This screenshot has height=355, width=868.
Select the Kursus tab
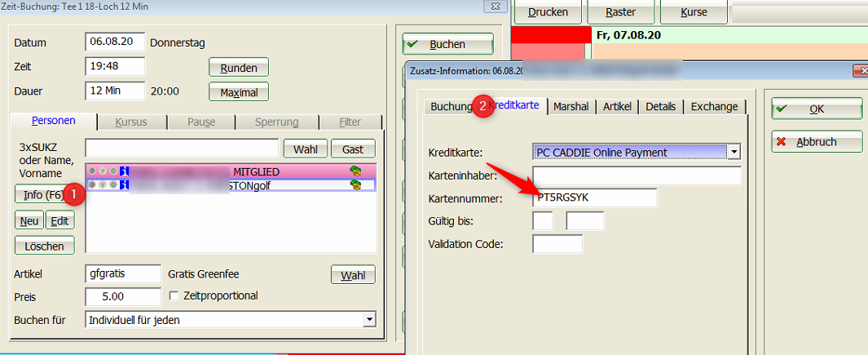click(132, 122)
